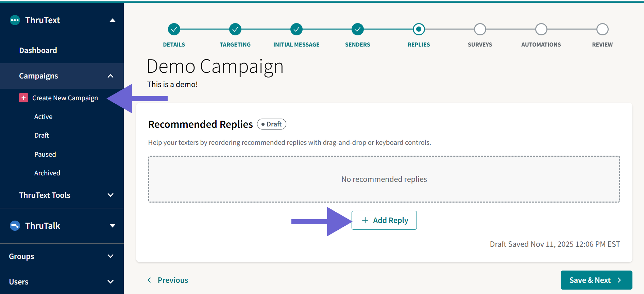The width and height of the screenshot is (644, 294).
Task: Collapse the Campaigns section
Action: pyautogui.click(x=110, y=76)
